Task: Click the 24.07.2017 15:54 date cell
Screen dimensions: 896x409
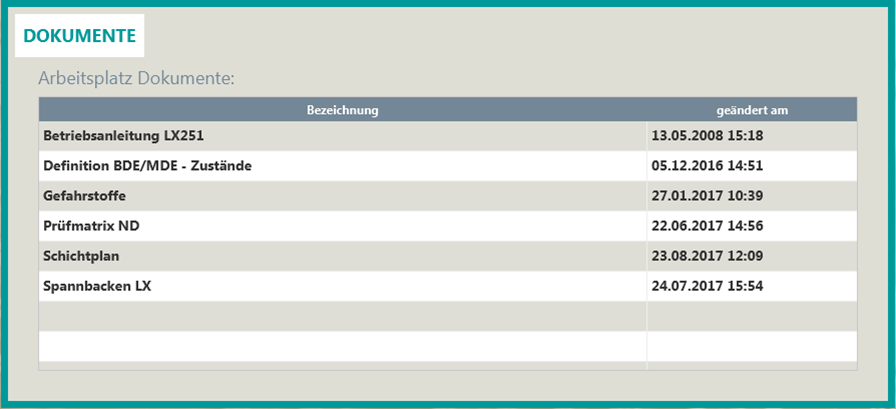Action: [707, 286]
